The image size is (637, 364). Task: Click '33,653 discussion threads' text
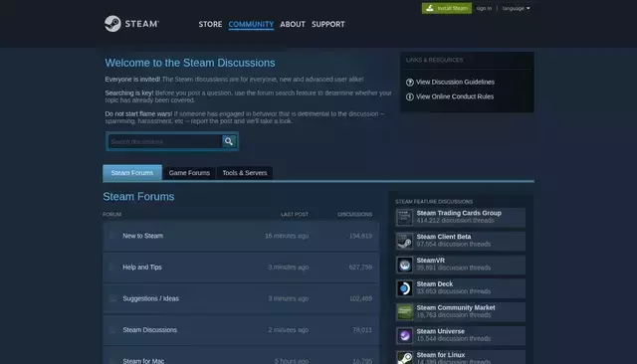(x=454, y=291)
